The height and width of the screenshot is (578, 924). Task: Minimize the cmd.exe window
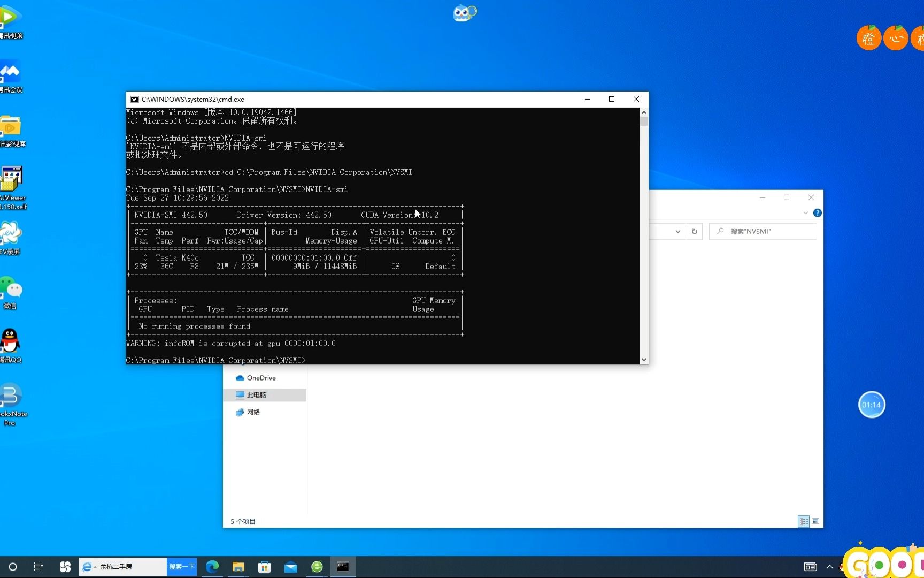[x=588, y=99]
